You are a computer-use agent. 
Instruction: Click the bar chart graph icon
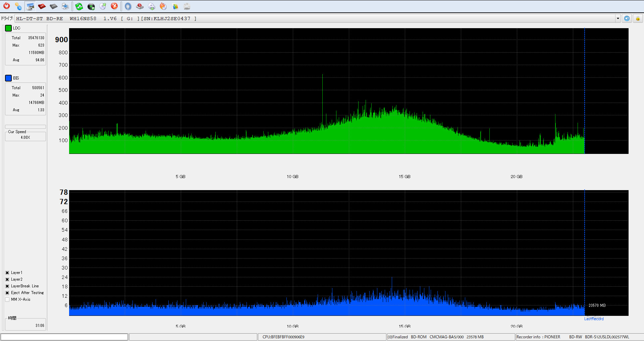coord(175,6)
